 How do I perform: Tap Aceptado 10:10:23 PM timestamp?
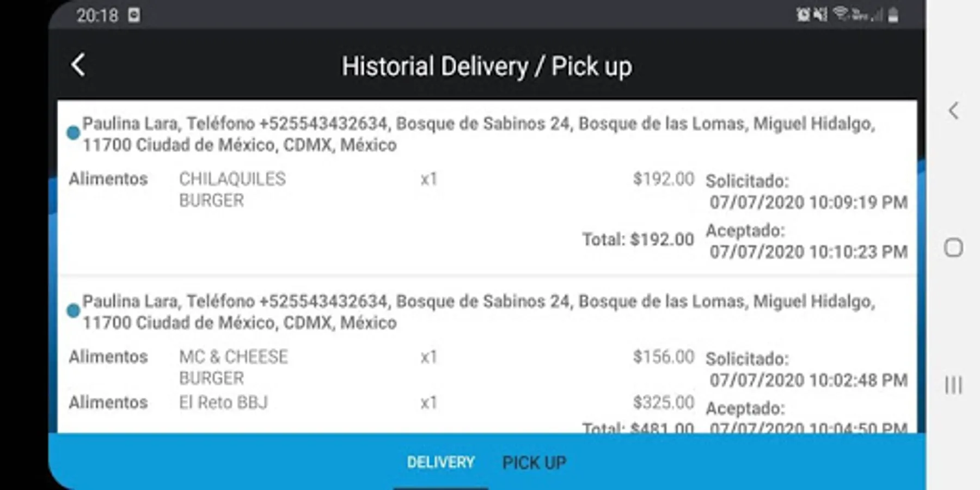pyautogui.click(x=808, y=252)
